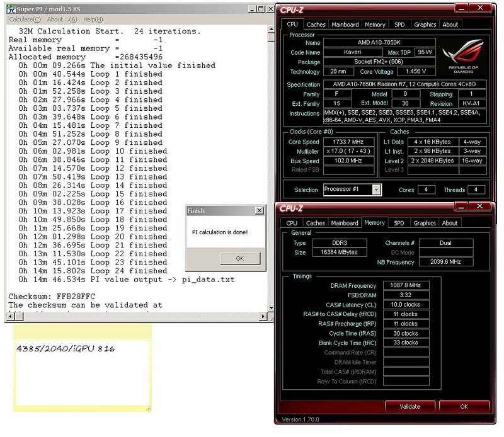This screenshot has height=437, width=504.
Task: Open the Help menu in Super PI
Action: pyautogui.click(x=93, y=20)
